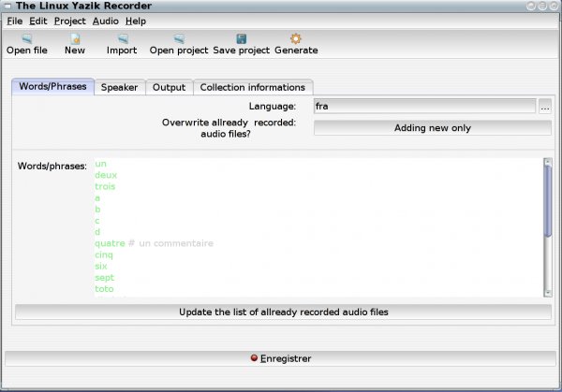Click the letter 'c' line in the list
The image size is (562, 392).
click(97, 221)
